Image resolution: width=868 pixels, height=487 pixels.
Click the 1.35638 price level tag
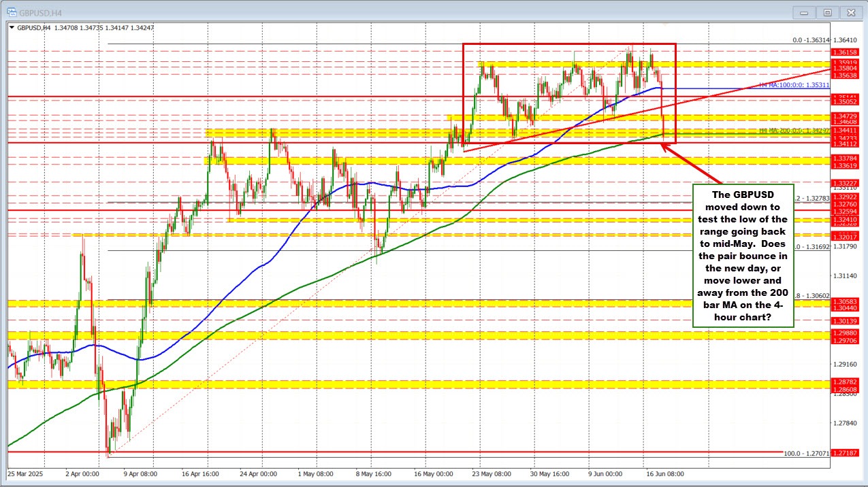[x=844, y=75]
